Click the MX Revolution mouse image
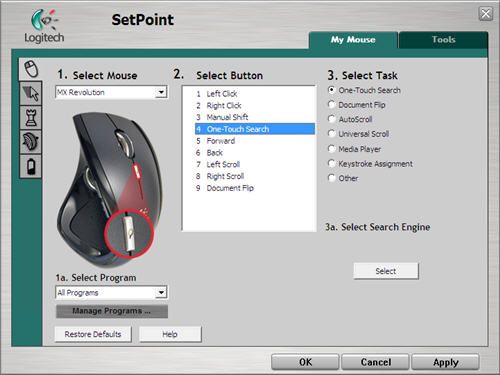Screen dimensions: 500x375 coord(109,189)
